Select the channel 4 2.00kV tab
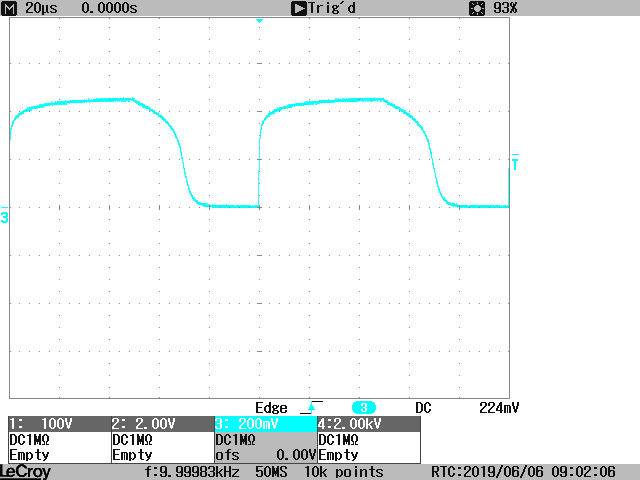640x480 pixels. coord(369,424)
